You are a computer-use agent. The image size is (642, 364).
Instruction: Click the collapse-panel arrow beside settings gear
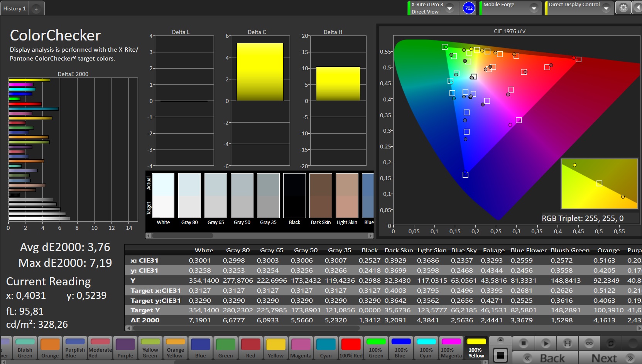(637, 8)
